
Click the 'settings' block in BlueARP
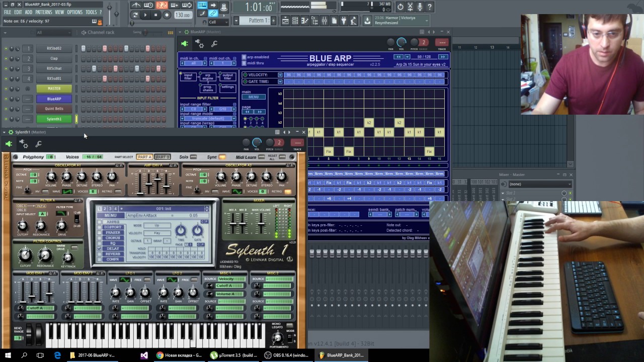coord(227,87)
